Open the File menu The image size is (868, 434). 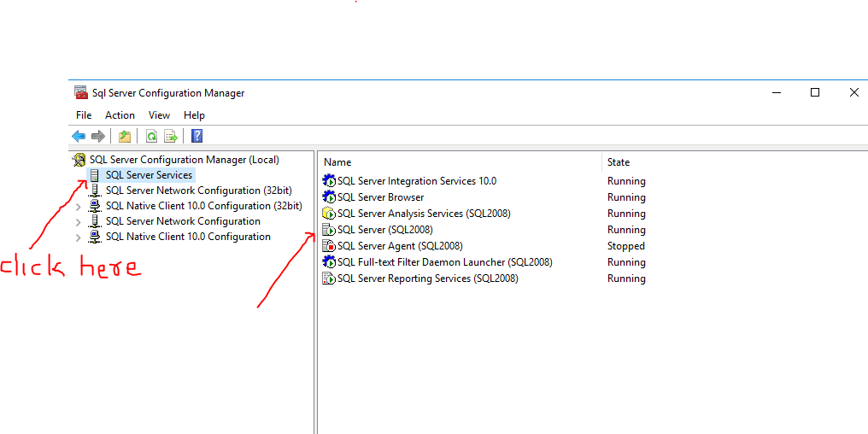coord(84,115)
